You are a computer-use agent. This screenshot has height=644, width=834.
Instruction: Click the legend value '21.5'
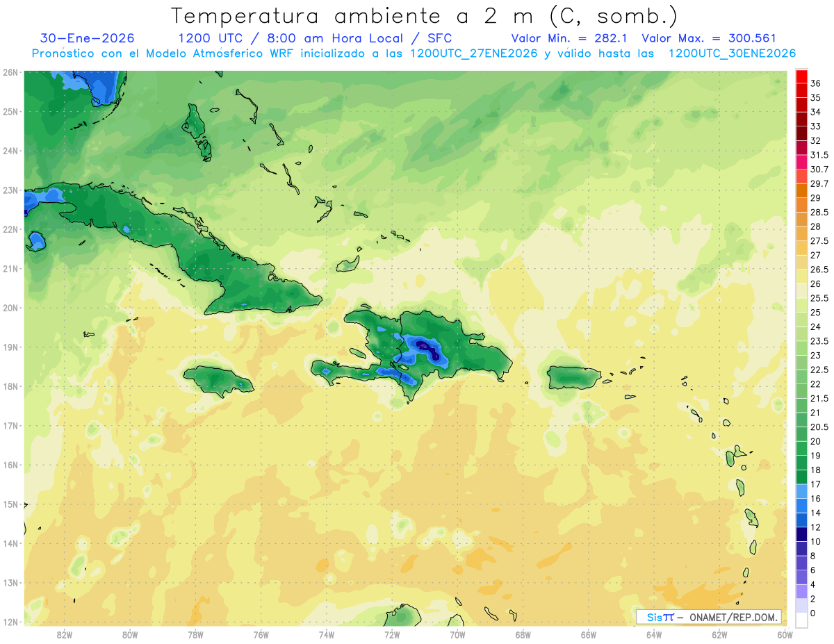(x=819, y=398)
